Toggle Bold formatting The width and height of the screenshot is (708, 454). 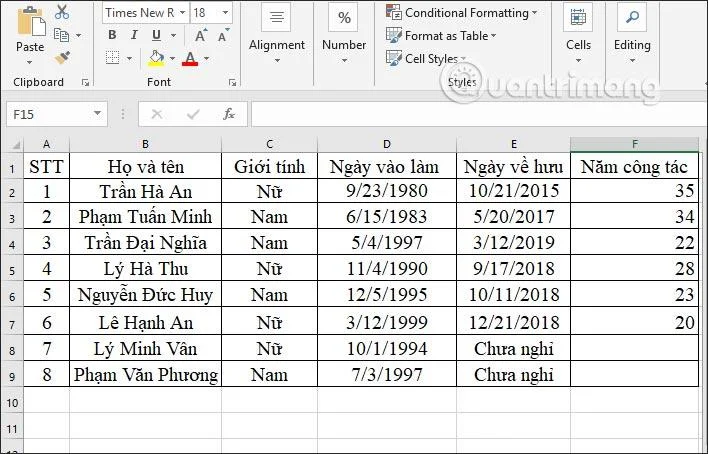coord(112,35)
